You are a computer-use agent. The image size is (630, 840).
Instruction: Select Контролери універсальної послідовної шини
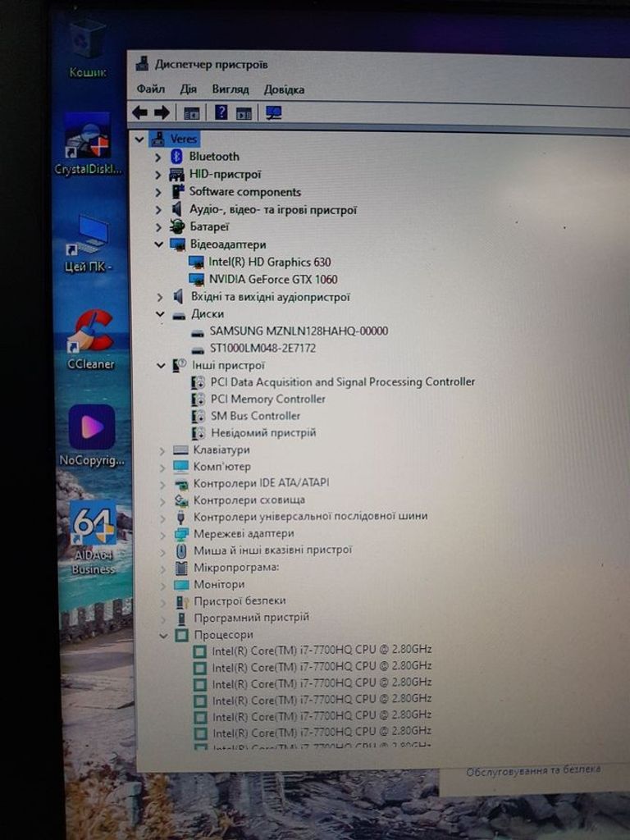tap(311, 517)
